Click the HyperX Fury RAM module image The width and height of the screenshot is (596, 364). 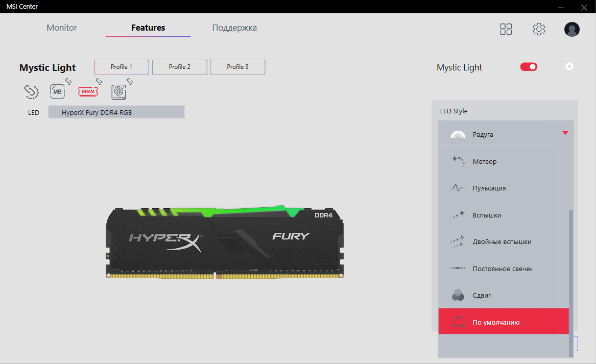tap(225, 242)
